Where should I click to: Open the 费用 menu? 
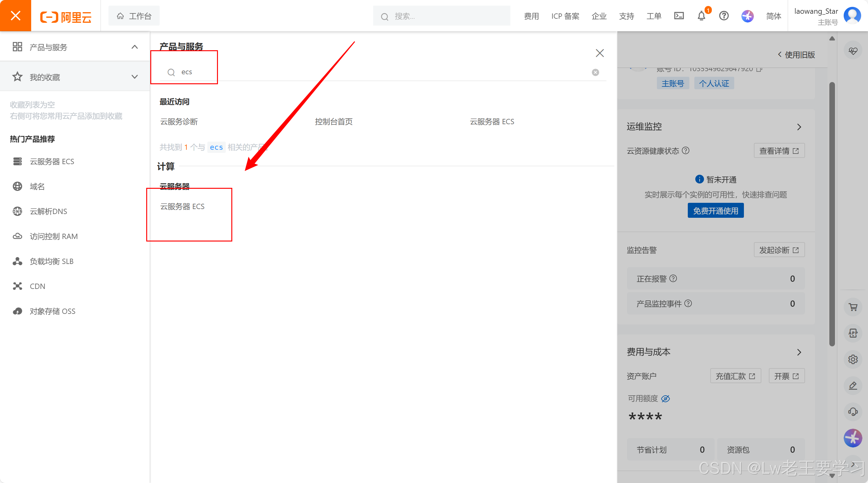click(x=531, y=16)
